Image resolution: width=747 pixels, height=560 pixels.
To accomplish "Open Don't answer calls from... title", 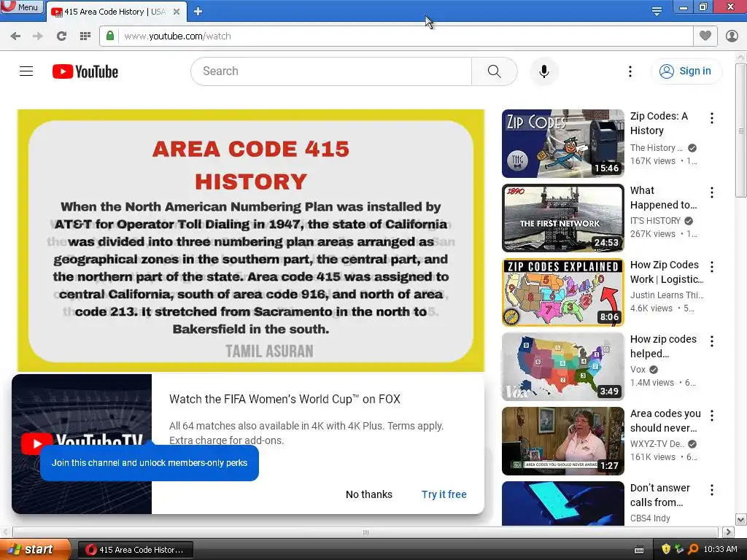I will point(659,495).
